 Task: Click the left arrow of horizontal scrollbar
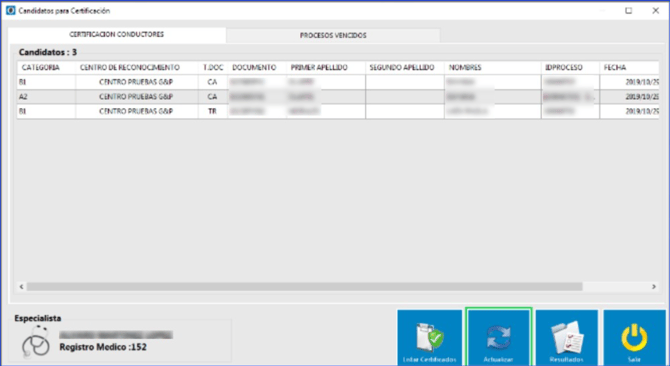tap(22, 287)
